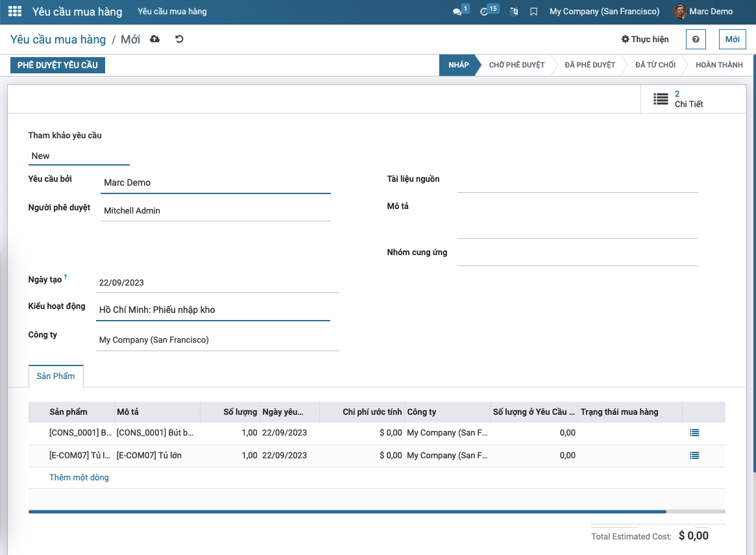Click Thêm một dòng link
The width and height of the screenshot is (756, 555).
coord(79,477)
